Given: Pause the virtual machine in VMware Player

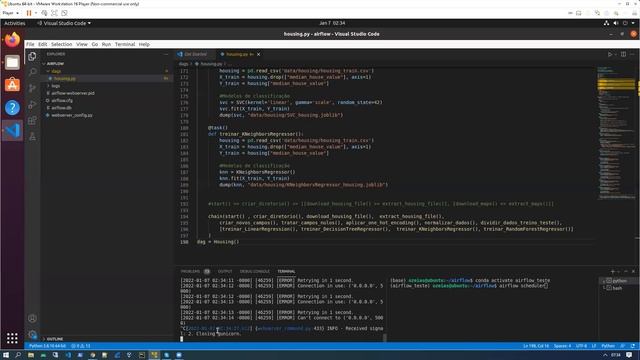Looking at the screenshot, I should point(29,13).
